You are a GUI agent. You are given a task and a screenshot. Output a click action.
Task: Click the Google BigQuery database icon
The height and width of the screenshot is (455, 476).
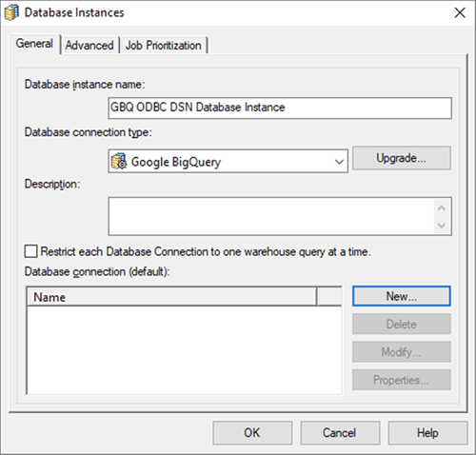click(119, 162)
